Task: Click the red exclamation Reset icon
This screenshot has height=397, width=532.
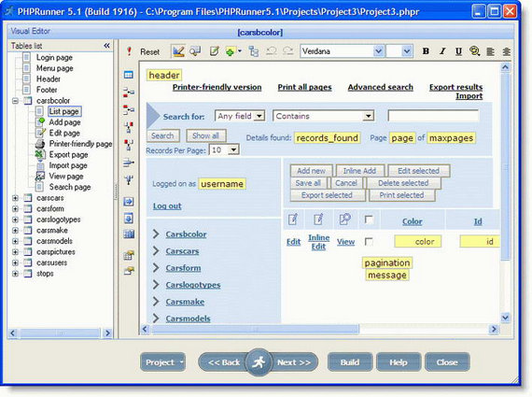Action: coord(129,51)
